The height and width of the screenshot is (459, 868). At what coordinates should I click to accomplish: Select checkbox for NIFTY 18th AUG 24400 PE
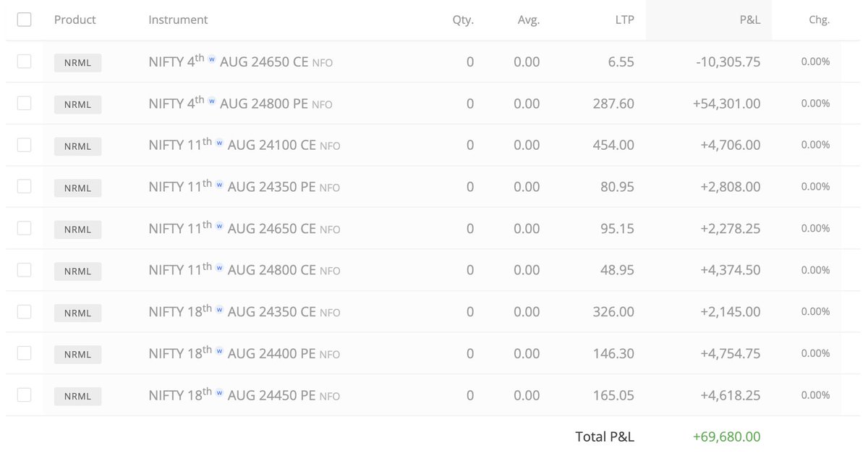pyautogui.click(x=24, y=353)
